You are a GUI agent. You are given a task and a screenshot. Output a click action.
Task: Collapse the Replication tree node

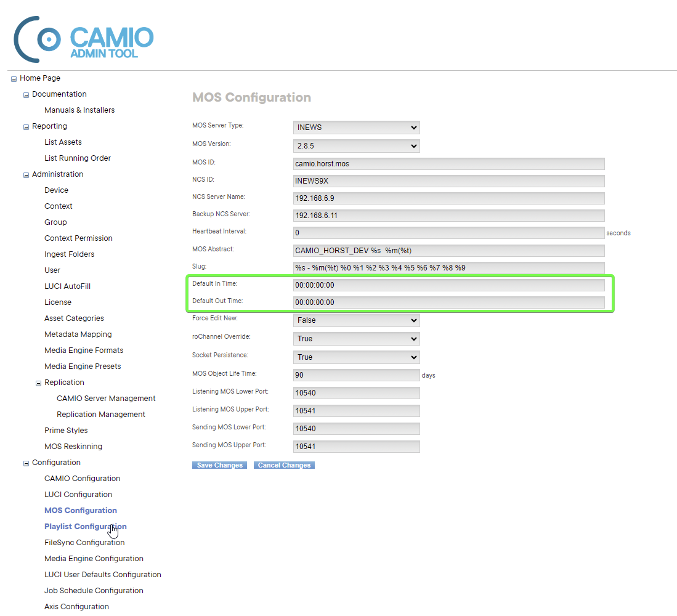point(38,383)
